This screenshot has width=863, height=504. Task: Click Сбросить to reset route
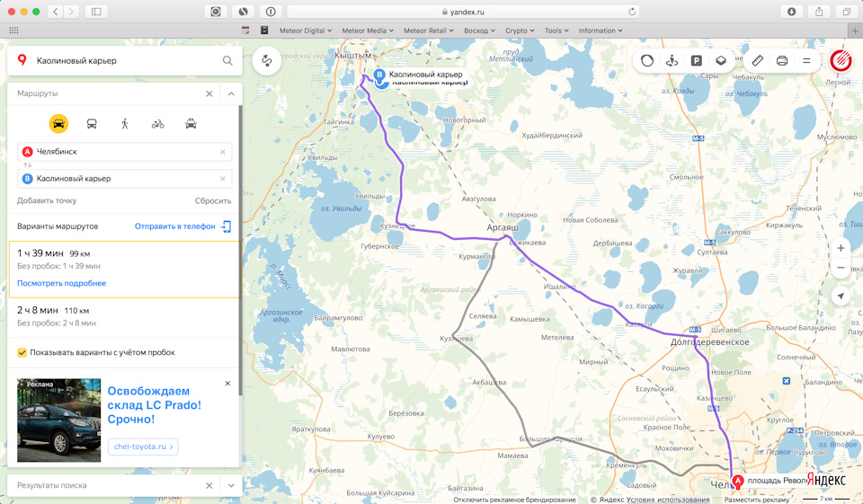(x=213, y=201)
